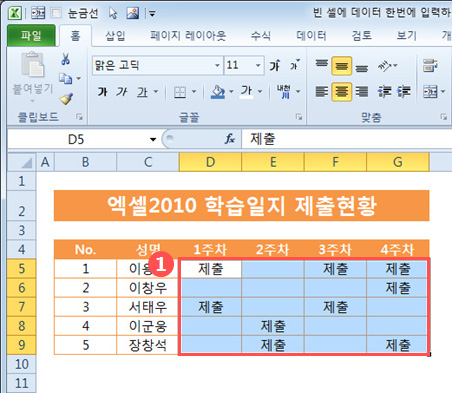The width and height of the screenshot is (452, 393).
Task: Click the select all corner button
Action: pyautogui.click(x=22, y=162)
